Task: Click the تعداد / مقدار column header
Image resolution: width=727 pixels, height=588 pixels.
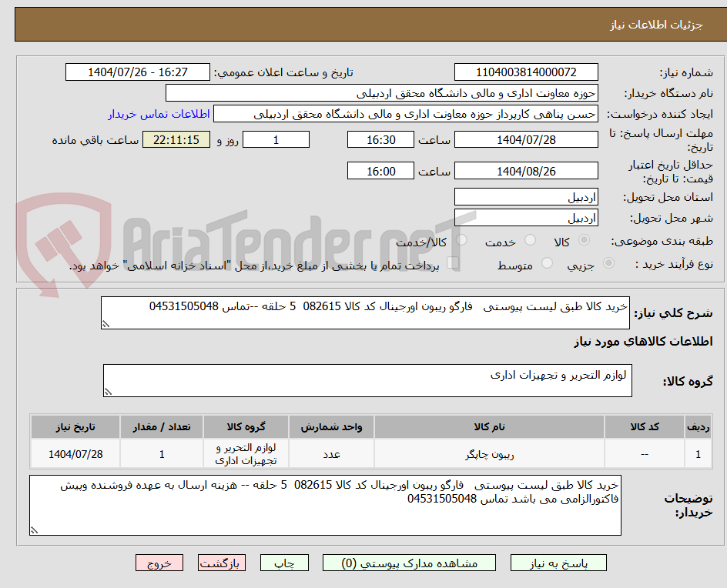Action: pos(162,426)
